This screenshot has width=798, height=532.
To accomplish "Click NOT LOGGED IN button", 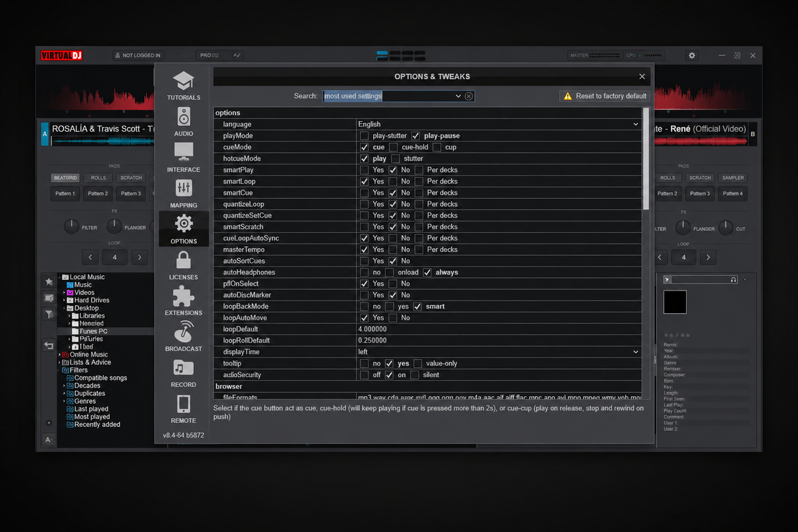I will pos(138,55).
